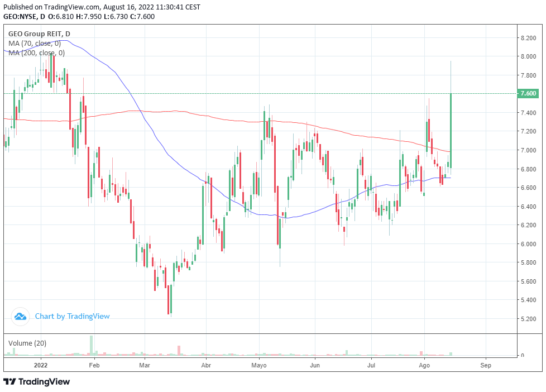The image size is (546, 392).
Task: Click the Abr date axis label
Action: [206, 365]
